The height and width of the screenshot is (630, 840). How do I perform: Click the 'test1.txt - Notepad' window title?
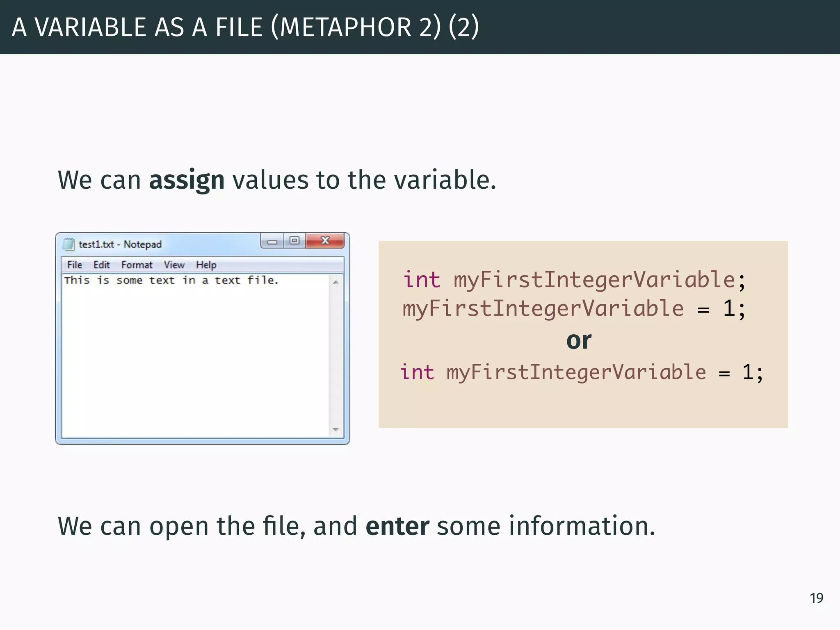click(x=120, y=244)
